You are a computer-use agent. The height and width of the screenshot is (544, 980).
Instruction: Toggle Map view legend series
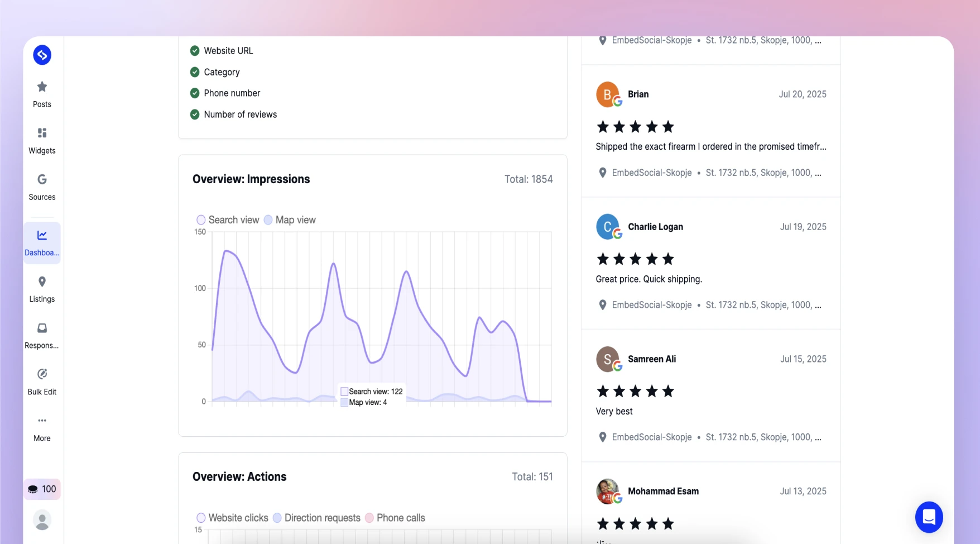click(x=290, y=220)
